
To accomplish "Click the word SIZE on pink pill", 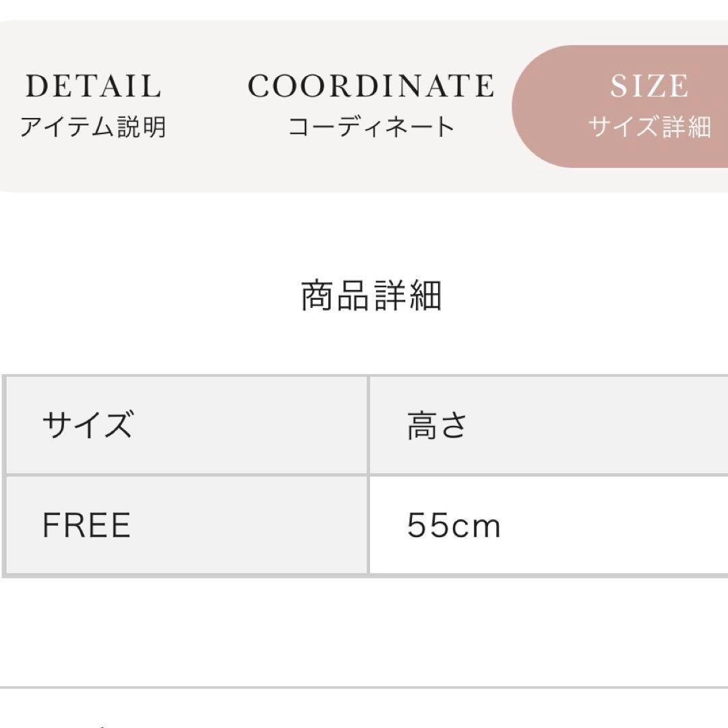I will pyautogui.click(x=649, y=86).
